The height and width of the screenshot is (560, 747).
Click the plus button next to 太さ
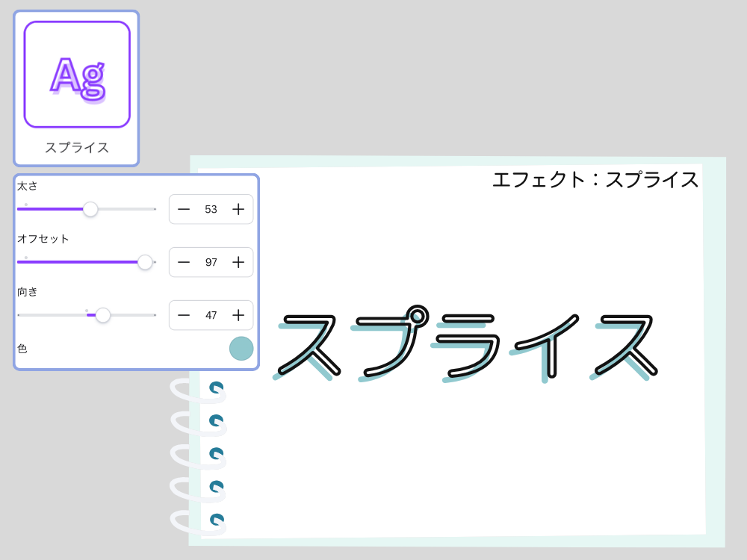click(x=238, y=209)
